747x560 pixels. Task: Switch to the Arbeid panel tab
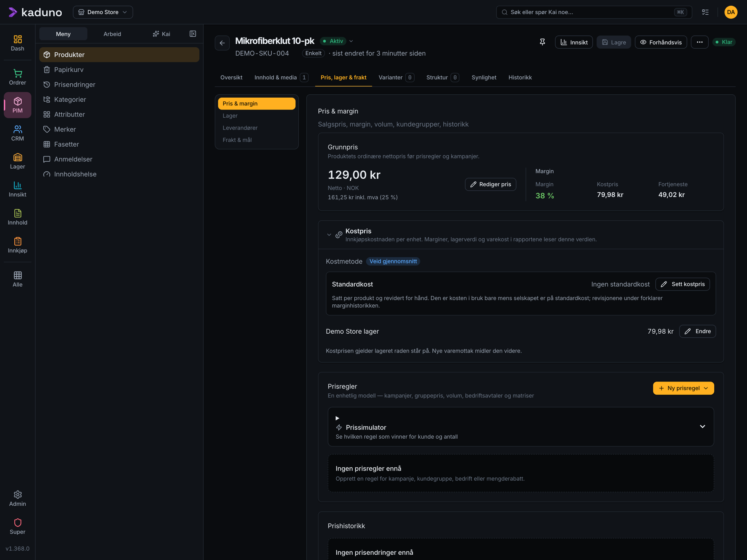tap(112, 34)
